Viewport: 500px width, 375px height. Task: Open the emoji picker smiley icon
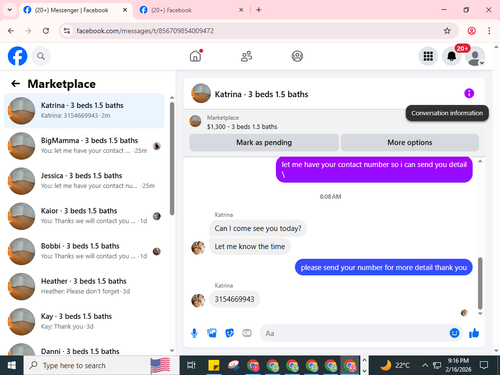pyautogui.click(x=454, y=333)
